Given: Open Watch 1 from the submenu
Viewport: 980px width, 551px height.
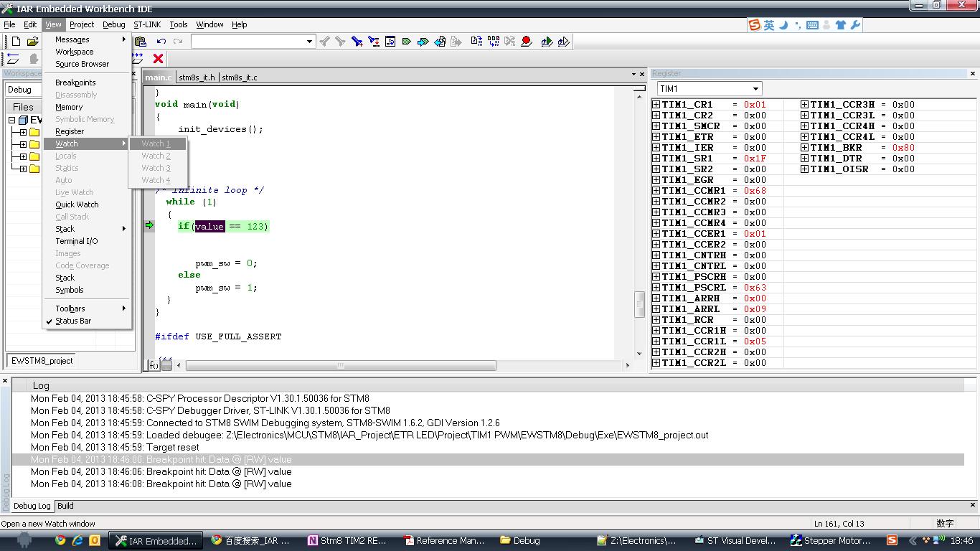Looking at the screenshot, I should point(156,143).
